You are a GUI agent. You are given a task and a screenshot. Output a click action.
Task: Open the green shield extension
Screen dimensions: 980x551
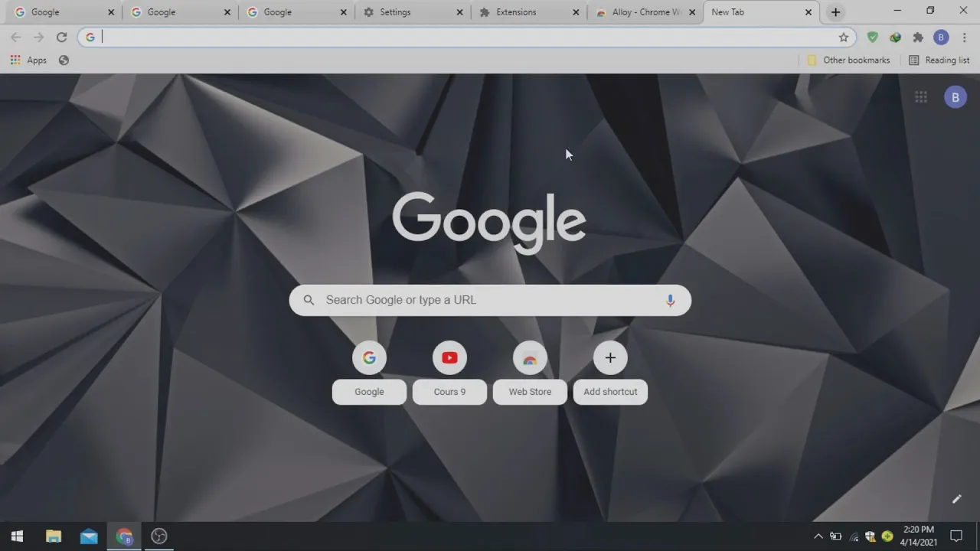872,37
